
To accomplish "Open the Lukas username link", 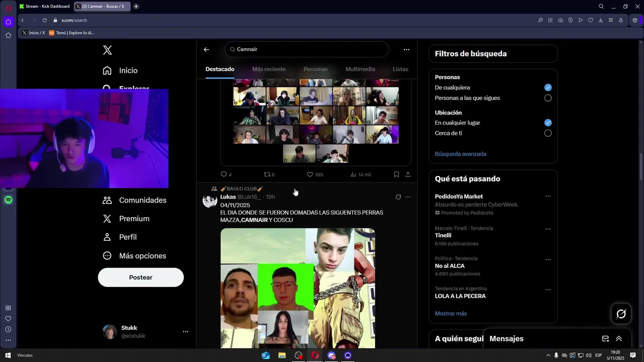I will click(228, 197).
